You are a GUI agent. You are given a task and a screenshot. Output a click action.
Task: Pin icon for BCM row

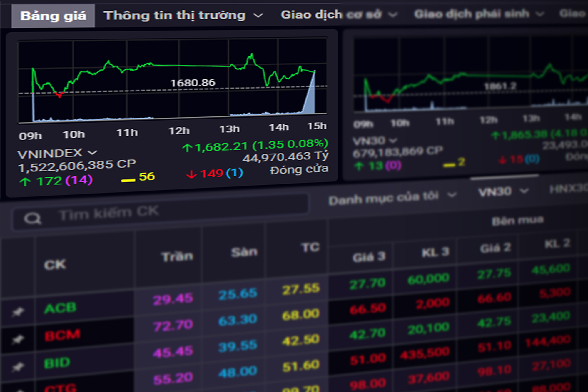coord(18,339)
